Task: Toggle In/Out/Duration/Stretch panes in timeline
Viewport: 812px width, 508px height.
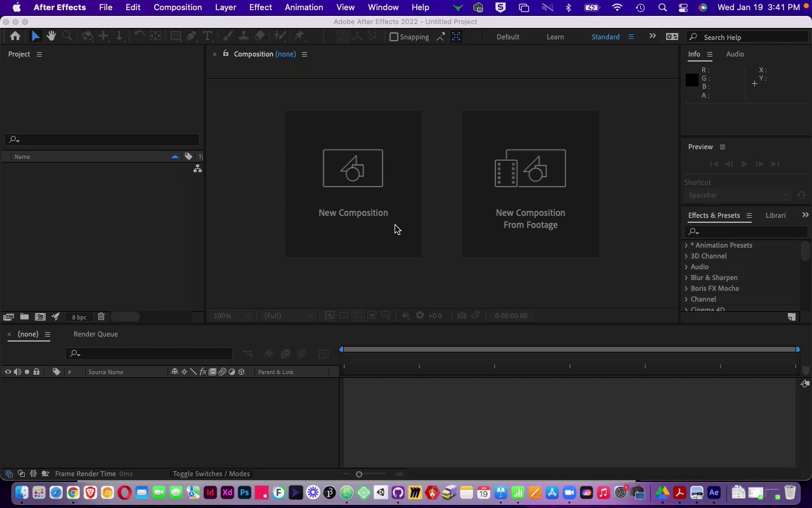Action: (33, 474)
